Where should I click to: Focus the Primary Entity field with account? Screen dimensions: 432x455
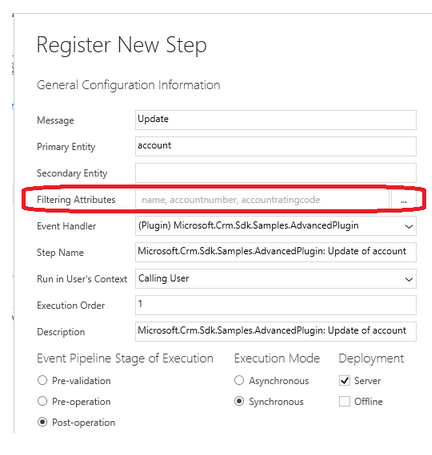(x=276, y=146)
